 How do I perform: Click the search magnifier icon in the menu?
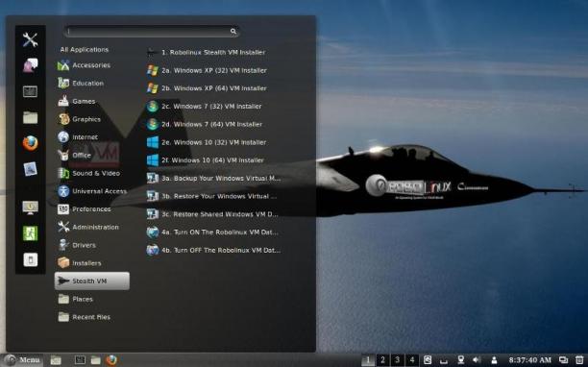click(x=233, y=32)
